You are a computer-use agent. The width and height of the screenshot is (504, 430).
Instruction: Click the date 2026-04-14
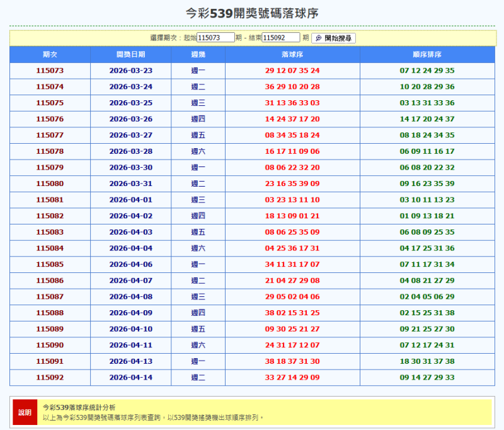(131, 377)
